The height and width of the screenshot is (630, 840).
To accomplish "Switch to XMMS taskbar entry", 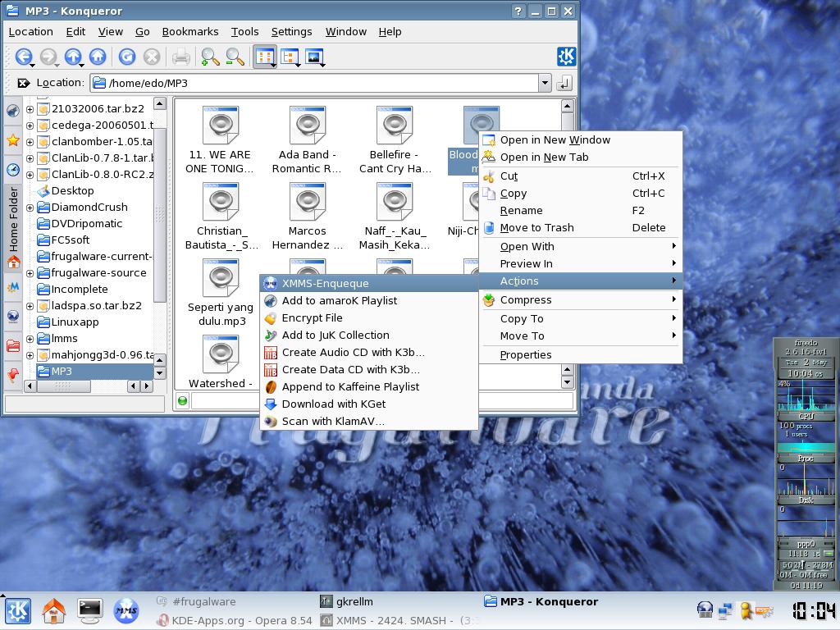I will click(398, 620).
